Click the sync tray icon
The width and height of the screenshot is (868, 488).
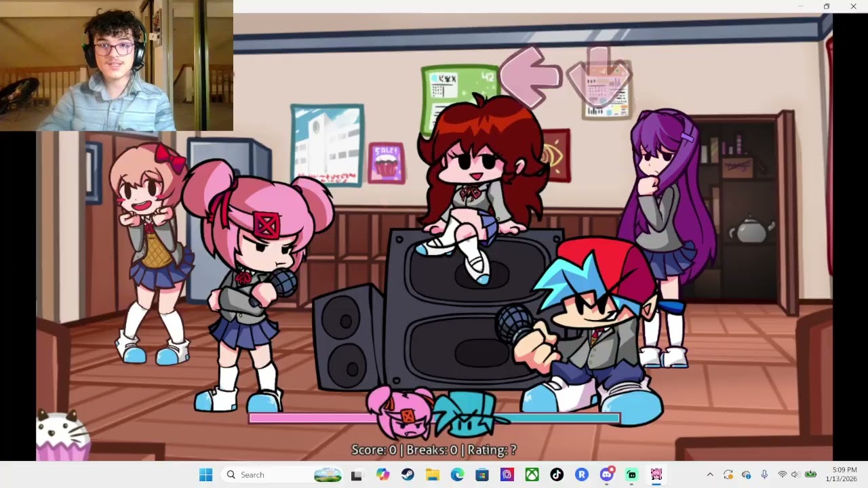(x=728, y=475)
